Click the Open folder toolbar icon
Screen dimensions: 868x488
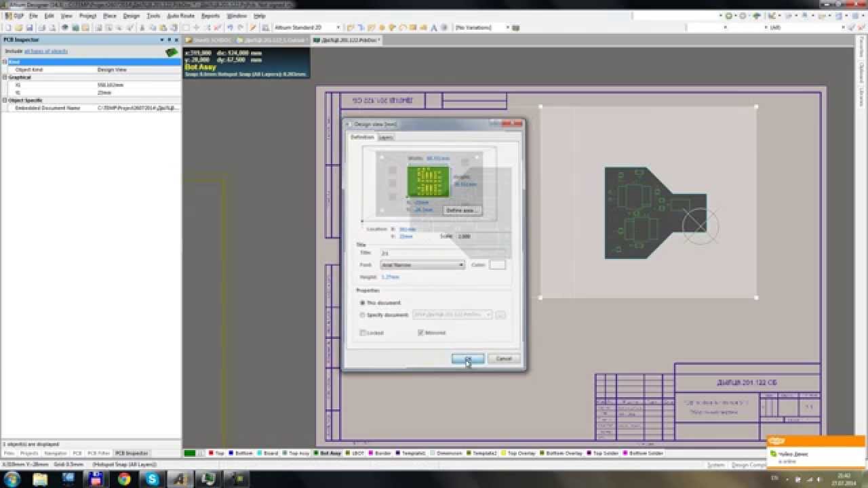tap(18, 28)
